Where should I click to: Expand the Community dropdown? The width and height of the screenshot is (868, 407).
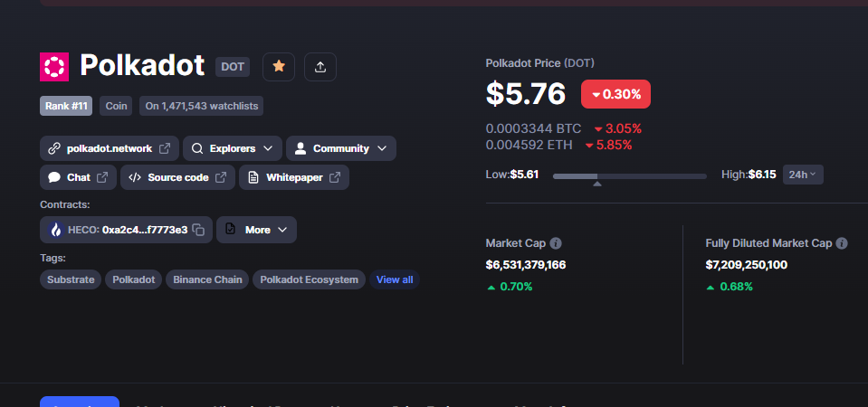click(341, 148)
